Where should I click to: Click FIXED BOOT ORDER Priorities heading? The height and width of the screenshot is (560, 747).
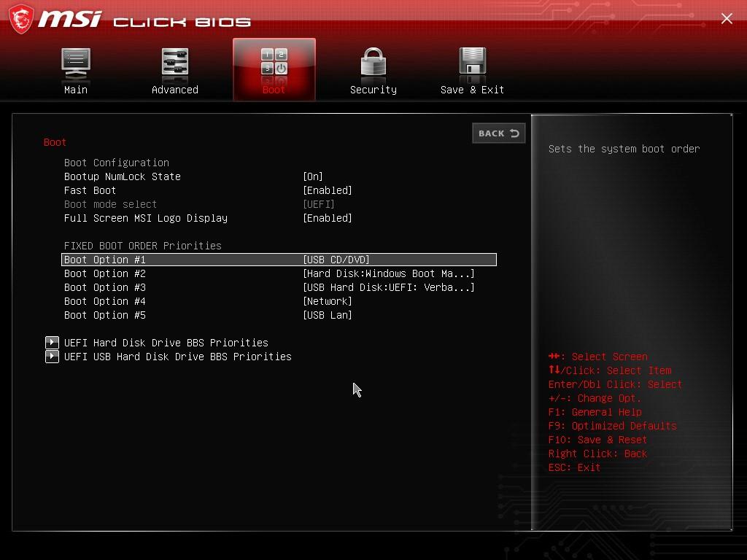[x=143, y=245]
